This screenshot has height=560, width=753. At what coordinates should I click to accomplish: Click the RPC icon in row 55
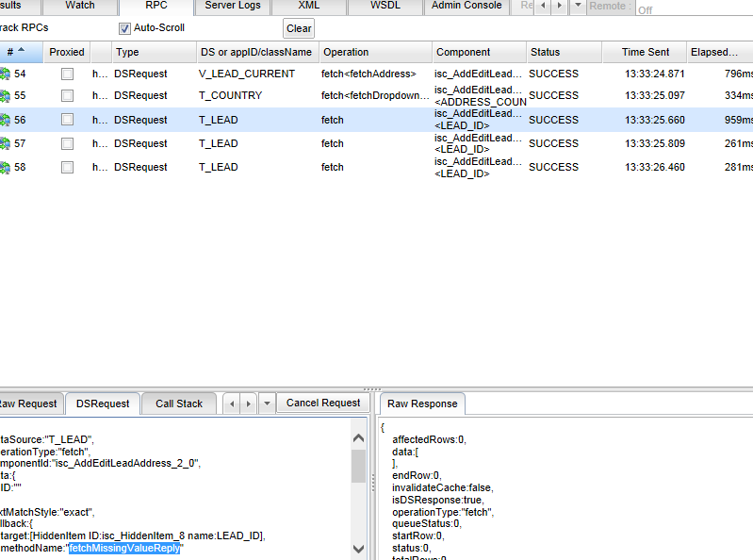pyautogui.click(x=5, y=96)
